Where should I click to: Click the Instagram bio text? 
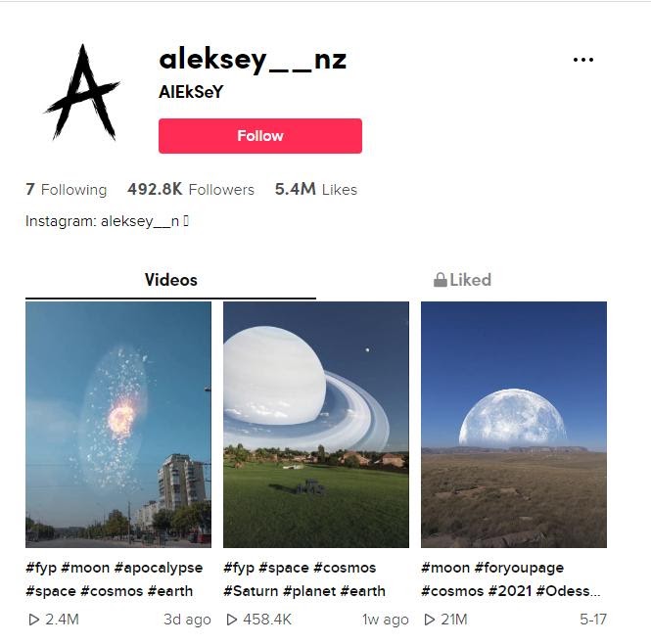point(107,221)
